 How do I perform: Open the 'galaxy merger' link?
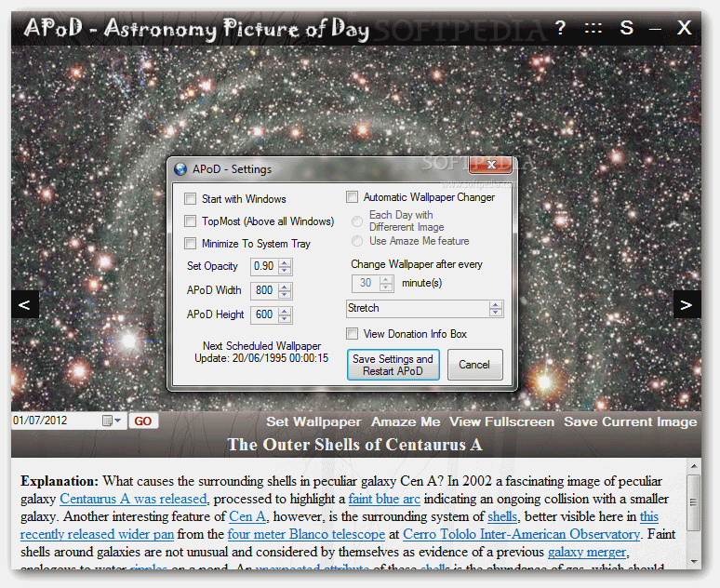pyautogui.click(x=587, y=552)
